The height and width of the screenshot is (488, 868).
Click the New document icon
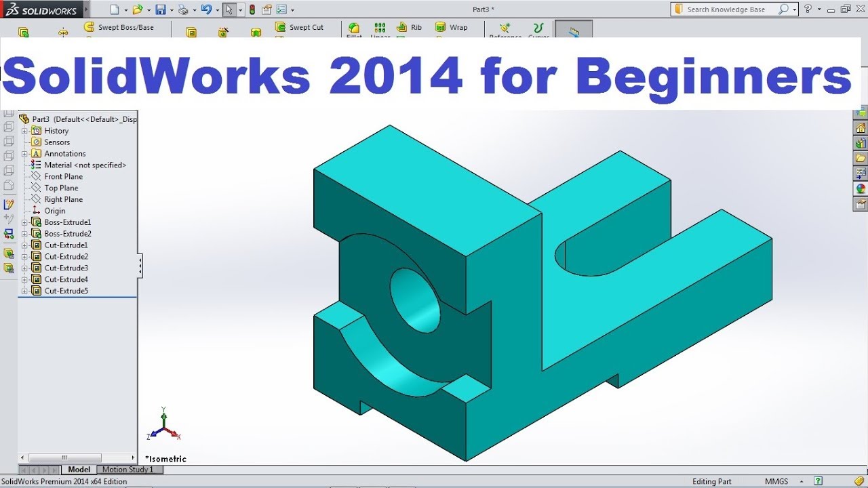[115, 9]
